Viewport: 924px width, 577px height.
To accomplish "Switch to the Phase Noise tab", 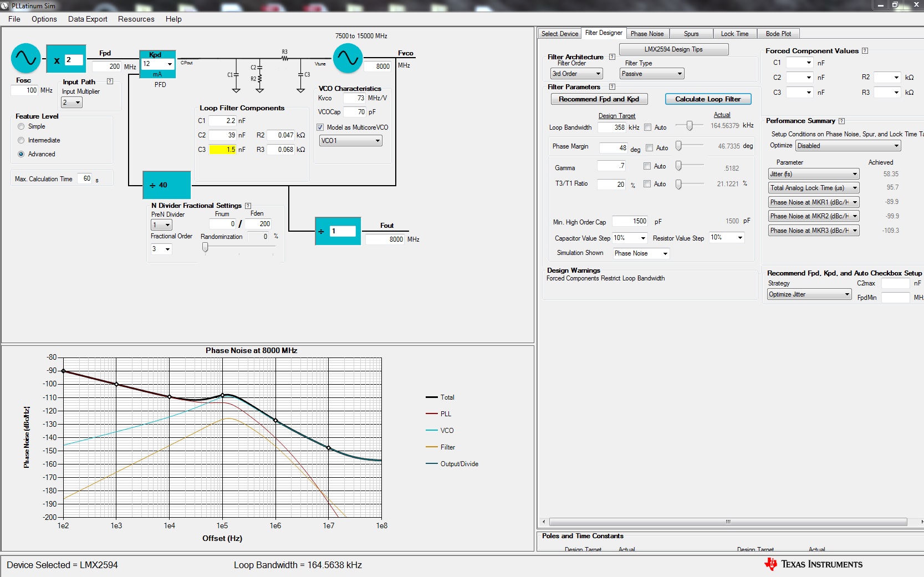I will click(x=647, y=34).
